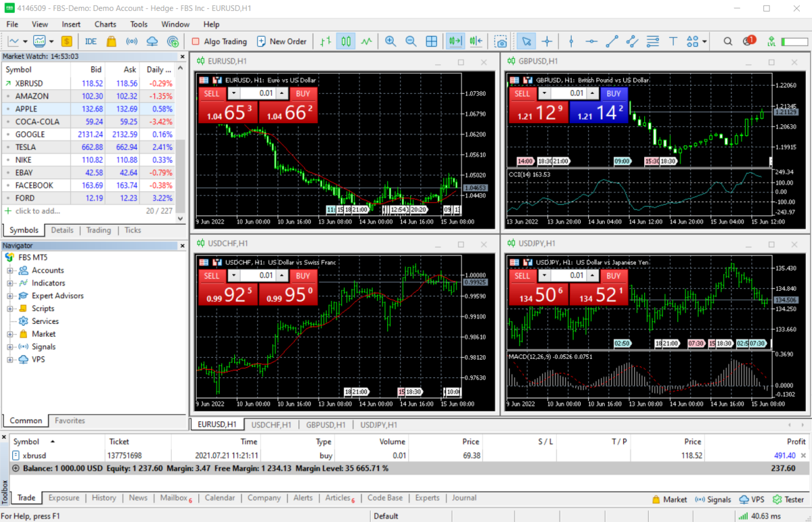Click SELL button on EURUSD chart
This screenshot has height=522, width=812.
[x=212, y=94]
